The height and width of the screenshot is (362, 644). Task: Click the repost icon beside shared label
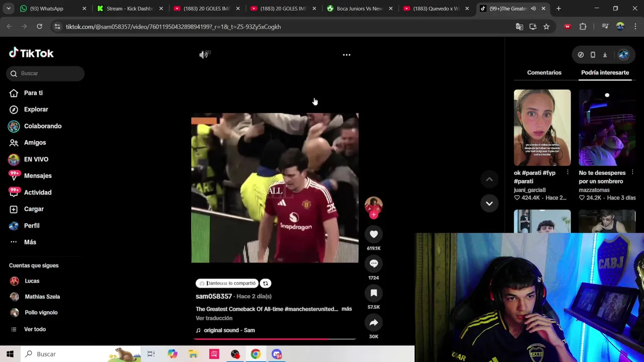(x=266, y=283)
